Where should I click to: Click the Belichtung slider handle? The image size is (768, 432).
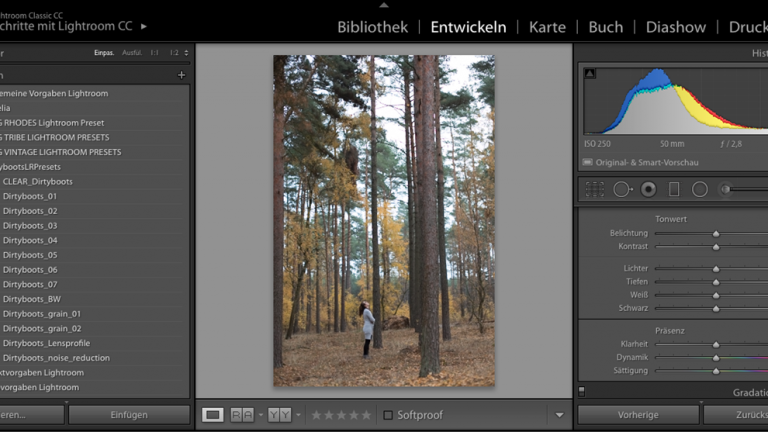[x=716, y=233]
